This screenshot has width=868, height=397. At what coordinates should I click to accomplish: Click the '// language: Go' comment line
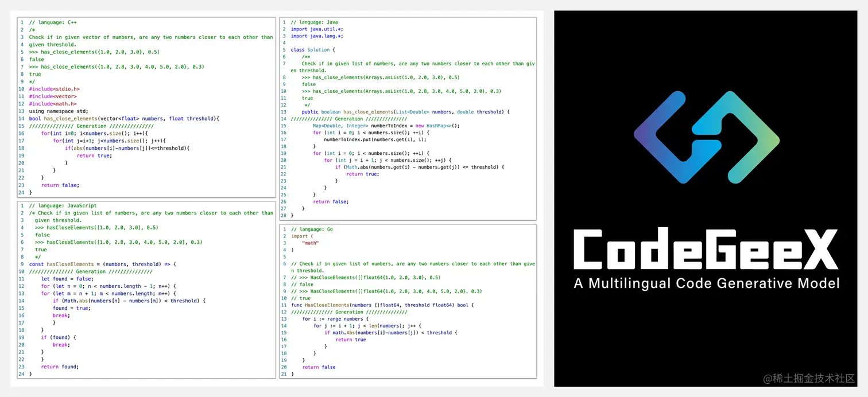311,229
